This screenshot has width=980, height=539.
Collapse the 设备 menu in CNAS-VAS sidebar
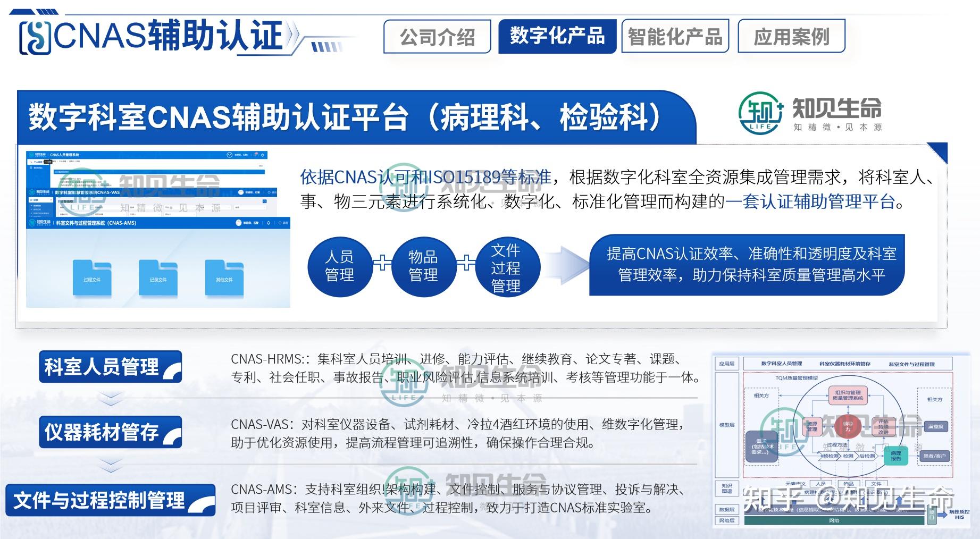51,200
